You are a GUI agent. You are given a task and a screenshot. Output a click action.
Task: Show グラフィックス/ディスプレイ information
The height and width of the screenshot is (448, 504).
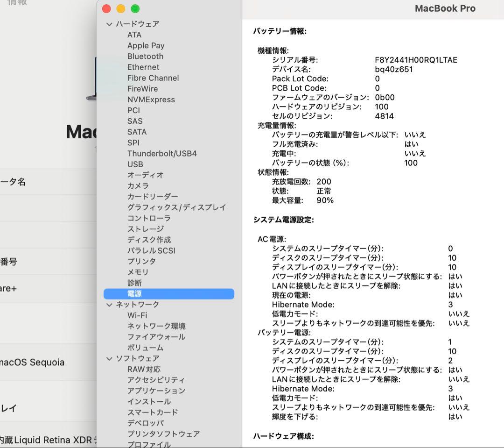177,207
